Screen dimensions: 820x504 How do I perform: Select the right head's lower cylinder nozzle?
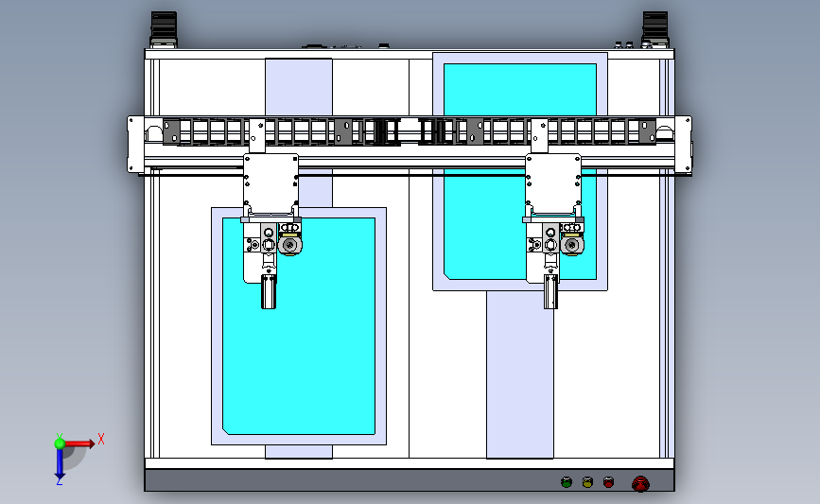[550, 292]
